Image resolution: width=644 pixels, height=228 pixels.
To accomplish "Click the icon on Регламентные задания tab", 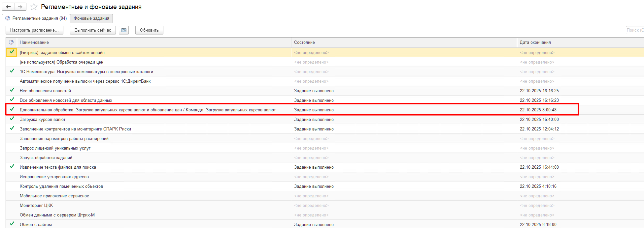I will click(x=8, y=18).
